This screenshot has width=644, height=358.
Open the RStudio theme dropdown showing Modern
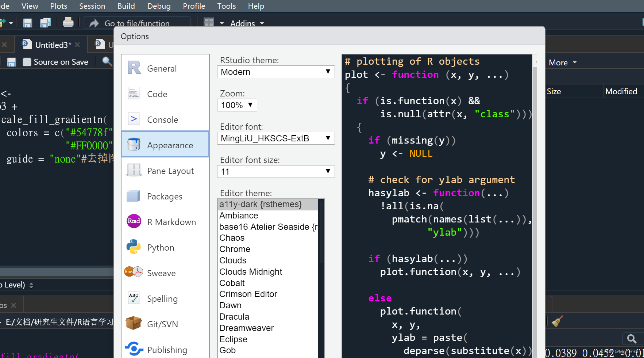275,72
